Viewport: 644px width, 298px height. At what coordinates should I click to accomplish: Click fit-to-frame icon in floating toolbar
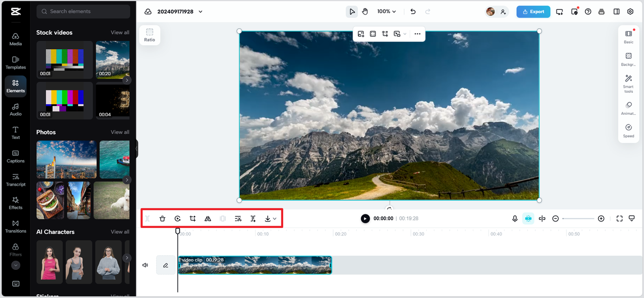(373, 34)
